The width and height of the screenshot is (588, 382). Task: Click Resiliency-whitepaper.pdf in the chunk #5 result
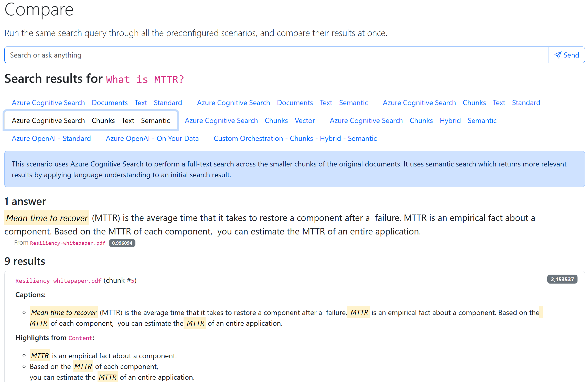[58, 280]
